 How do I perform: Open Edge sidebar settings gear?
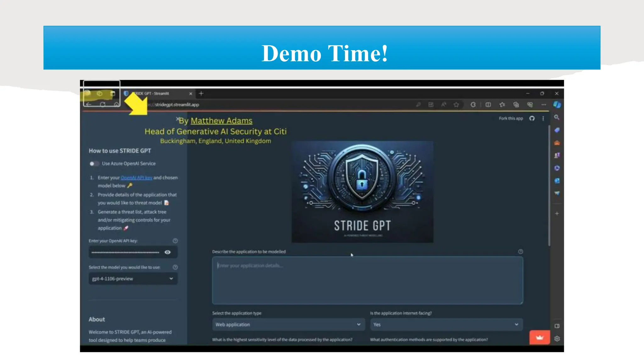[557, 339]
